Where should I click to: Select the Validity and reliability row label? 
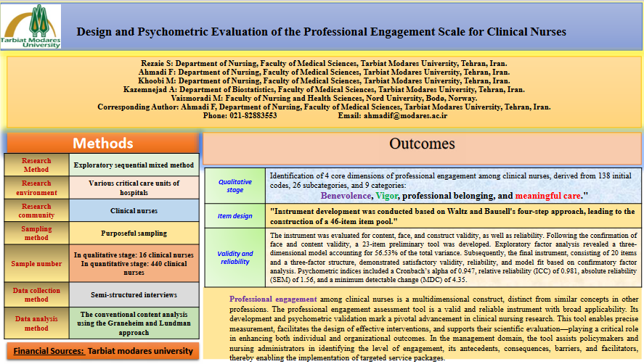[235, 257]
